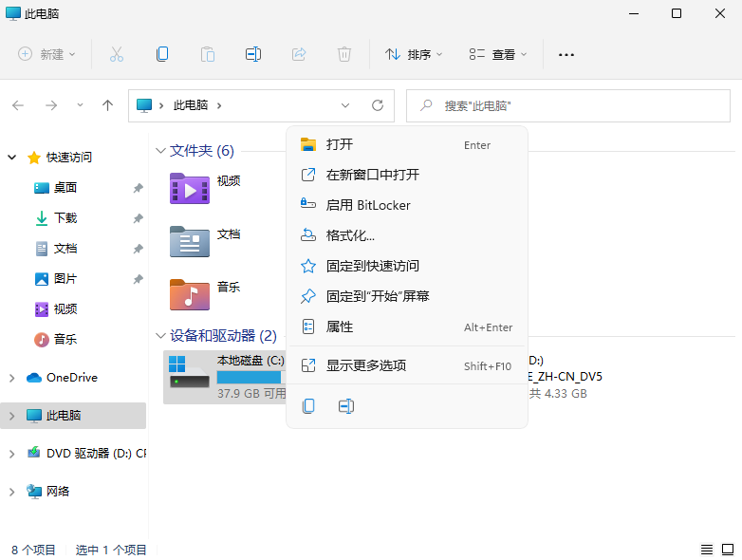Screen dimensions: 742x560
Task: Switch to large thumbnails view in status bar
Action: coord(727,550)
